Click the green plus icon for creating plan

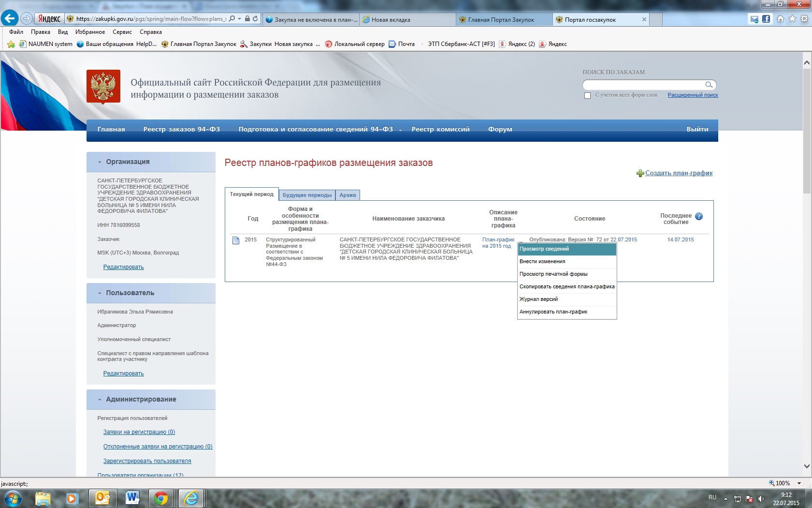[x=640, y=173]
